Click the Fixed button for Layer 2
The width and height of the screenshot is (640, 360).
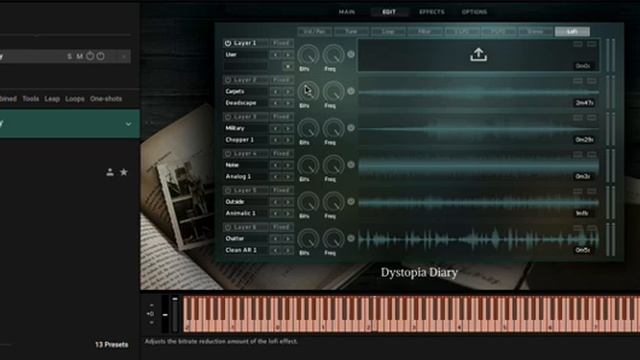(x=281, y=80)
